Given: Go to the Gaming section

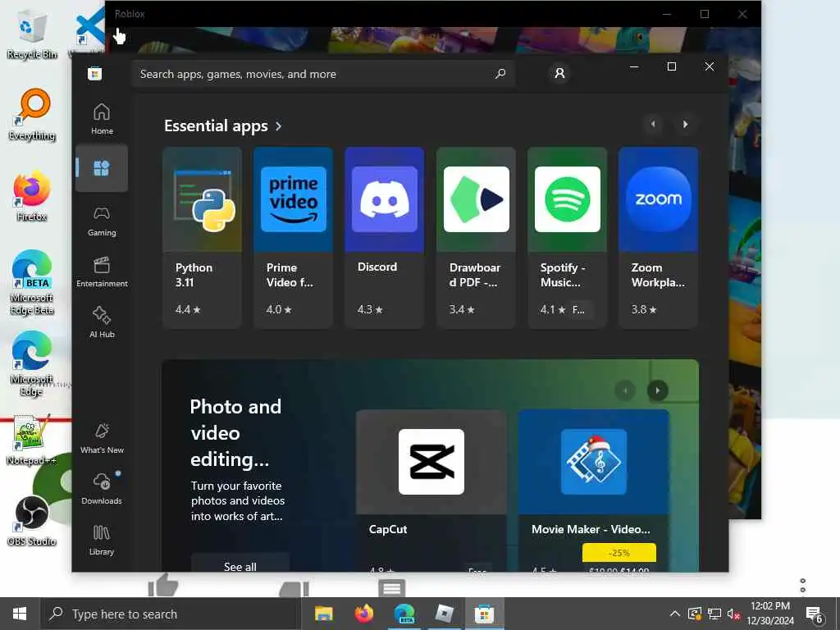Looking at the screenshot, I should tap(102, 221).
